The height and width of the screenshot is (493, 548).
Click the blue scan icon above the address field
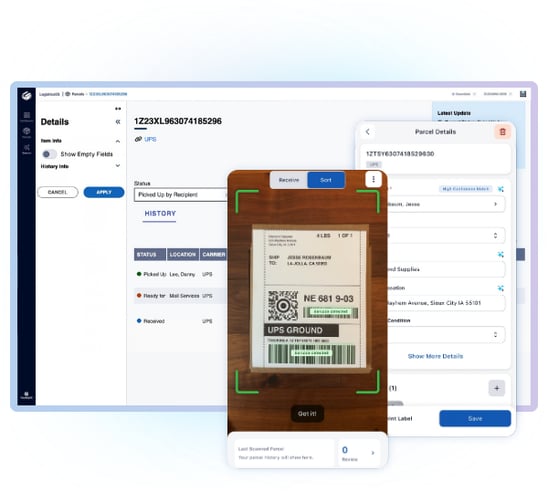point(500,288)
